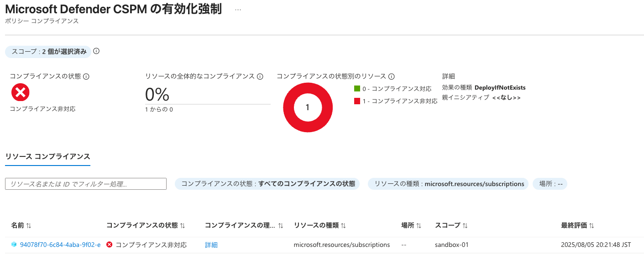Viewport: 644px width, 262px height.
Task: Click the subscription cube icon in the row
Action: click(14, 245)
